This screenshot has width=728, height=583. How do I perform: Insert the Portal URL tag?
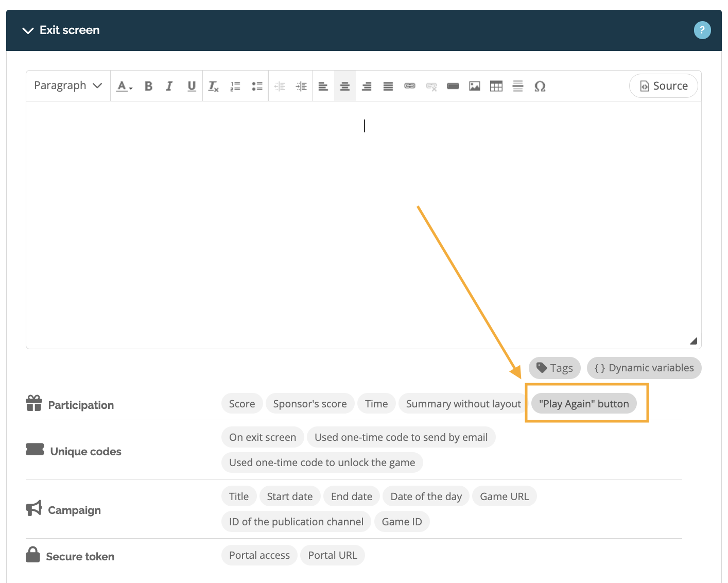tap(333, 555)
